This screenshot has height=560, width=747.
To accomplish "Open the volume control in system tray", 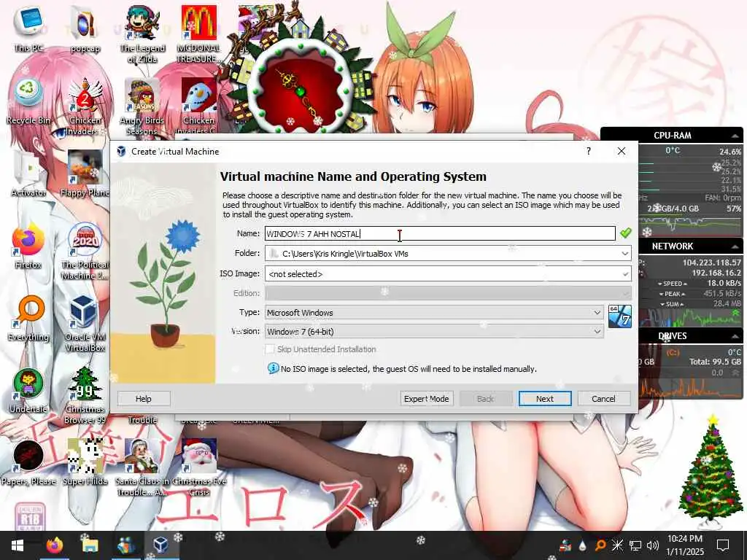I will click(x=653, y=545).
